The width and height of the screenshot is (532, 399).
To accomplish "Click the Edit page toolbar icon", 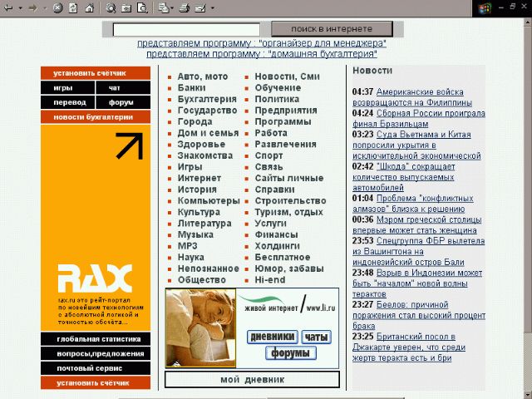I will click(x=200, y=7).
